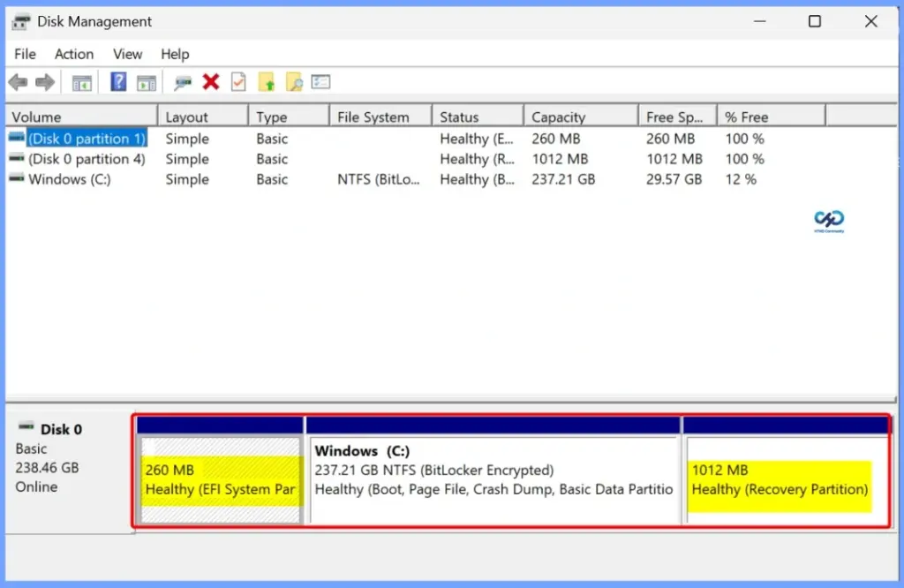
Task: Click the 1012 MB capacity cell
Action: pyautogui.click(x=560, y=159)
